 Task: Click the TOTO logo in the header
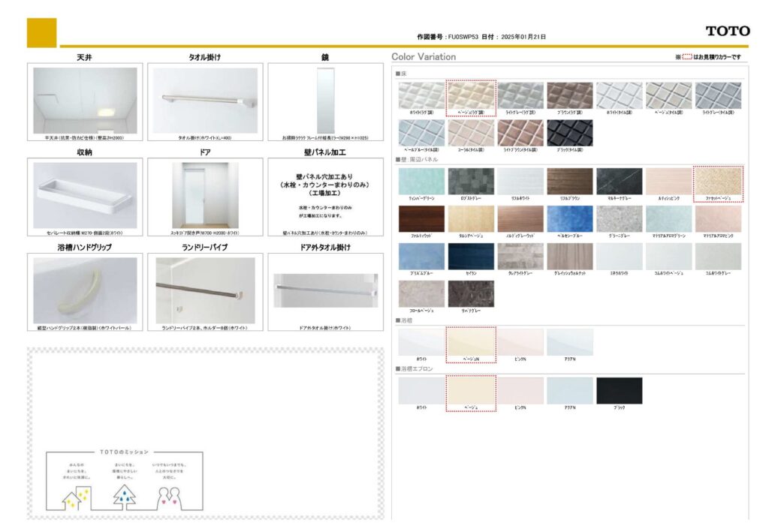(x=727, y=31)
